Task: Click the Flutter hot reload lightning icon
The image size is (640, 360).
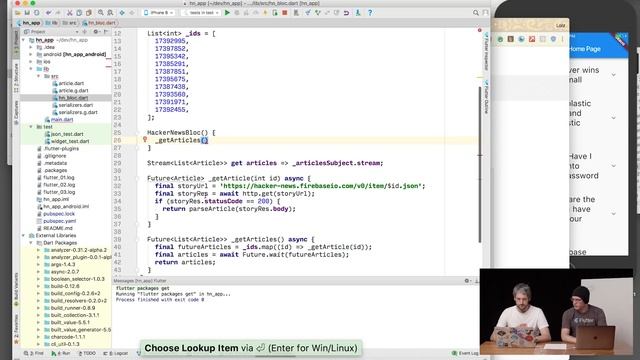Action: [265, 13]
